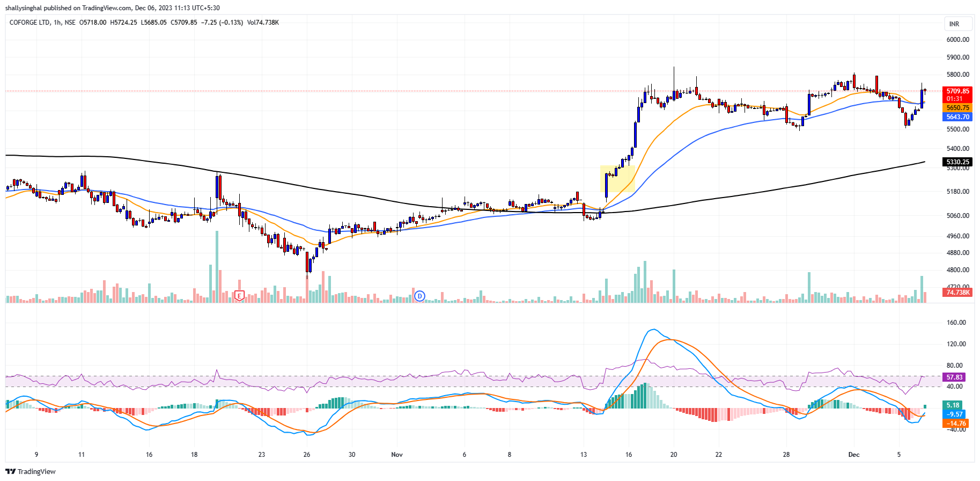Click the high value H5724.25 in legend

pyautogui.click(x=123, y=23)
